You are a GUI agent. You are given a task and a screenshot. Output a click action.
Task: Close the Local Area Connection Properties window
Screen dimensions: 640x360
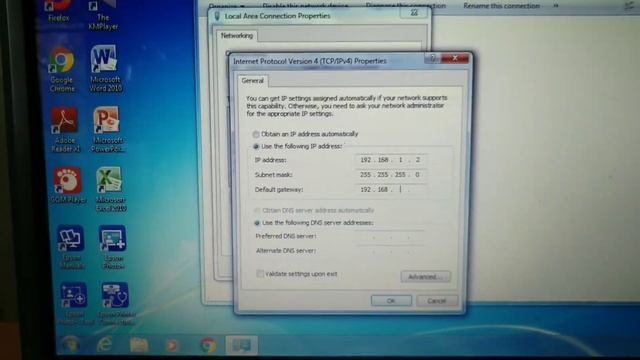(x=415, y=13)
